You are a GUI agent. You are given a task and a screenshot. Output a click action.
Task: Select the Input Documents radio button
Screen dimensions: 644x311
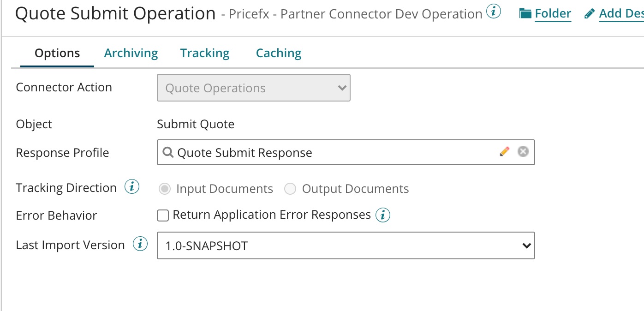pos(164,189)
